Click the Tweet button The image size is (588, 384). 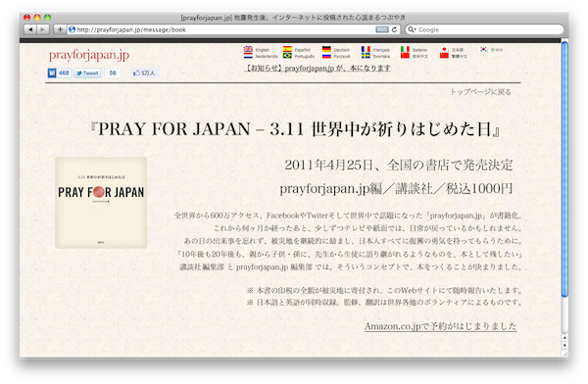coord(87,73)
